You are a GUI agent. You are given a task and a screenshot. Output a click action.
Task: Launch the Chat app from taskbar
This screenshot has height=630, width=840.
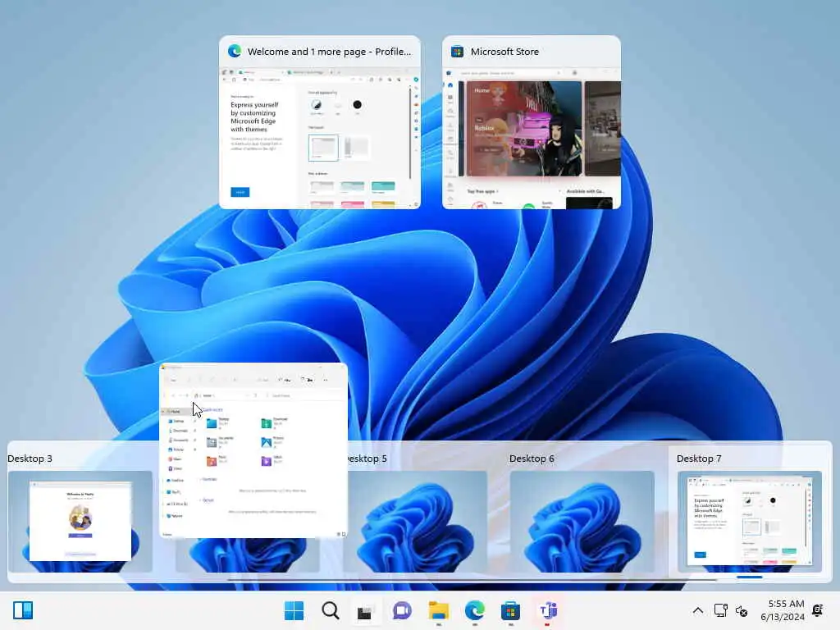click(402, 610)
